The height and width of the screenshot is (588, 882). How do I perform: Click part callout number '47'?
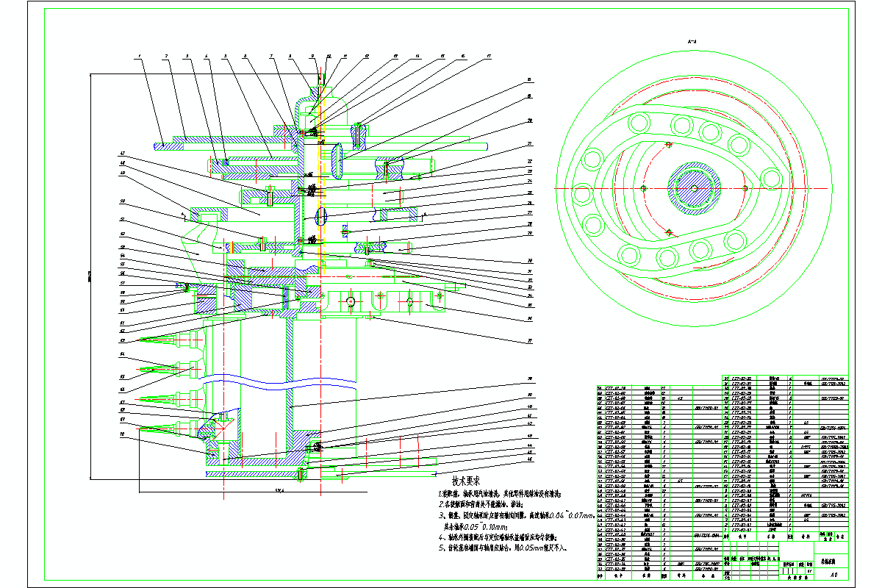tap(122, 154)
